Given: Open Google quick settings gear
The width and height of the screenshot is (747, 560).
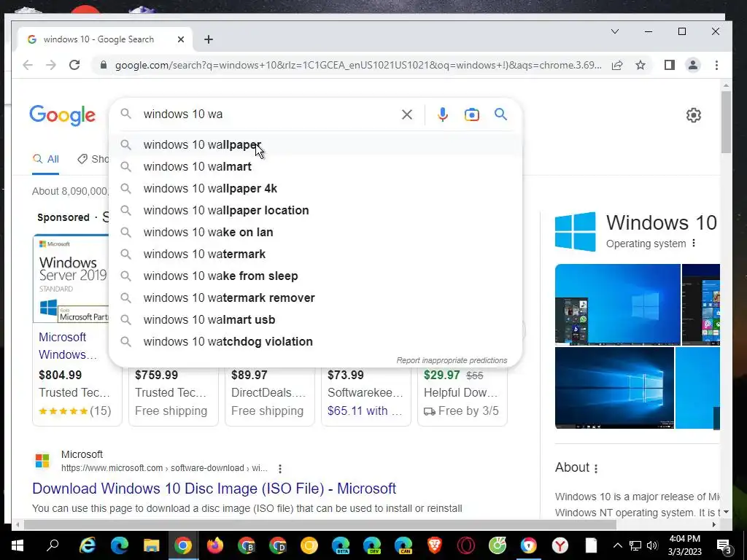Looking at the screenshot, I should [694, 114].
